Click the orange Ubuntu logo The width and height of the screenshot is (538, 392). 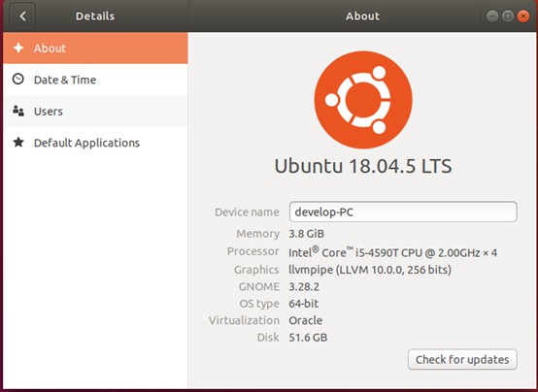tap(363, 100)
